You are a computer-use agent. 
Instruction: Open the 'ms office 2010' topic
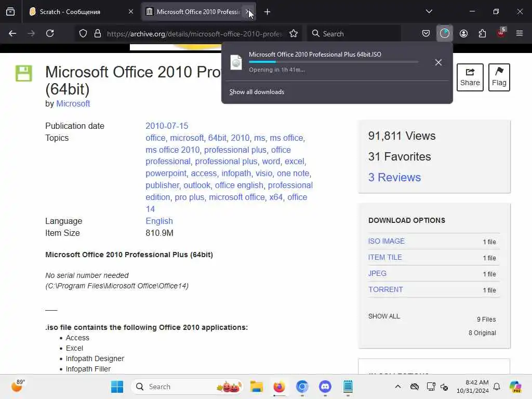coord(172,150)
